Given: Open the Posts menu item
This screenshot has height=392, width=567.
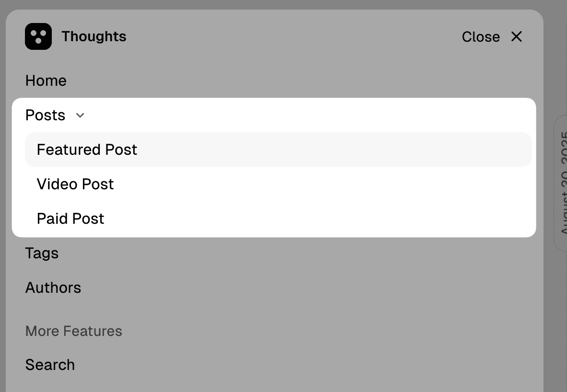Looking at the screenshot, I should pyautogui.click(x=45, y=115).
